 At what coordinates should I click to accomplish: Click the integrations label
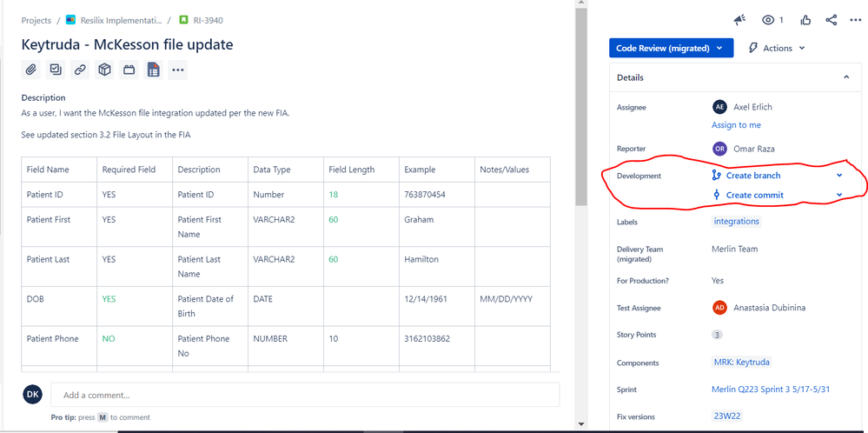pos(736,222)
